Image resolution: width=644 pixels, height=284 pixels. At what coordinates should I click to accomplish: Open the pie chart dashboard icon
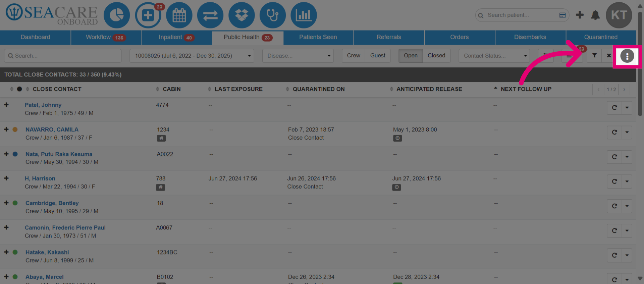pyautogui.click(x=116, y=15)
